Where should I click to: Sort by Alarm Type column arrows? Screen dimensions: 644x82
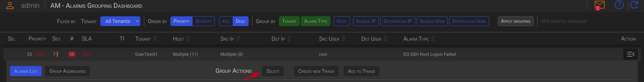(x=433, y=39)
